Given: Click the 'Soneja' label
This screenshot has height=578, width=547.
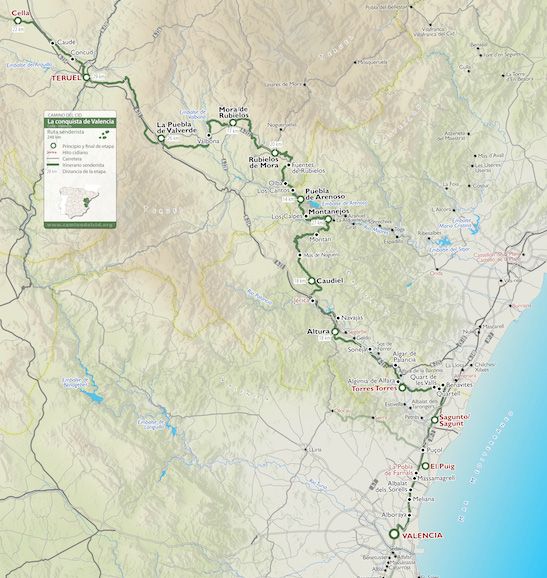Looking at the screenshot, I should (x=358, y=349).
